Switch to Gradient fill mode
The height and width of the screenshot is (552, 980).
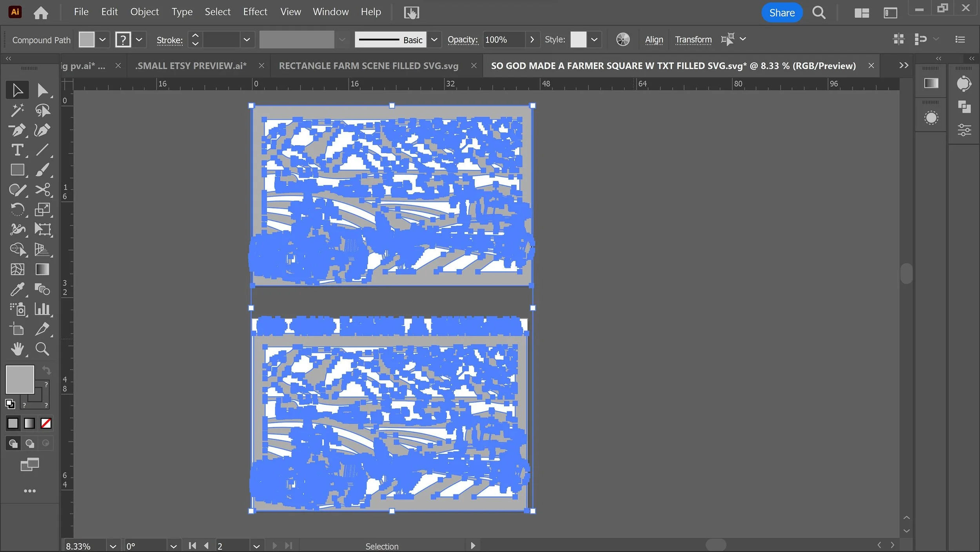click(29, 423)
